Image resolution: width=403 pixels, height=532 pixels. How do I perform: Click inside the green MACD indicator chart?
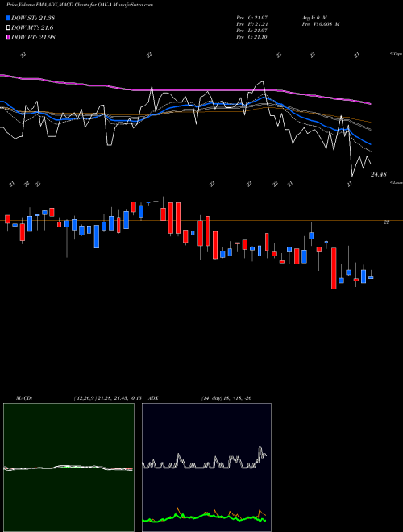coord(69,468)
